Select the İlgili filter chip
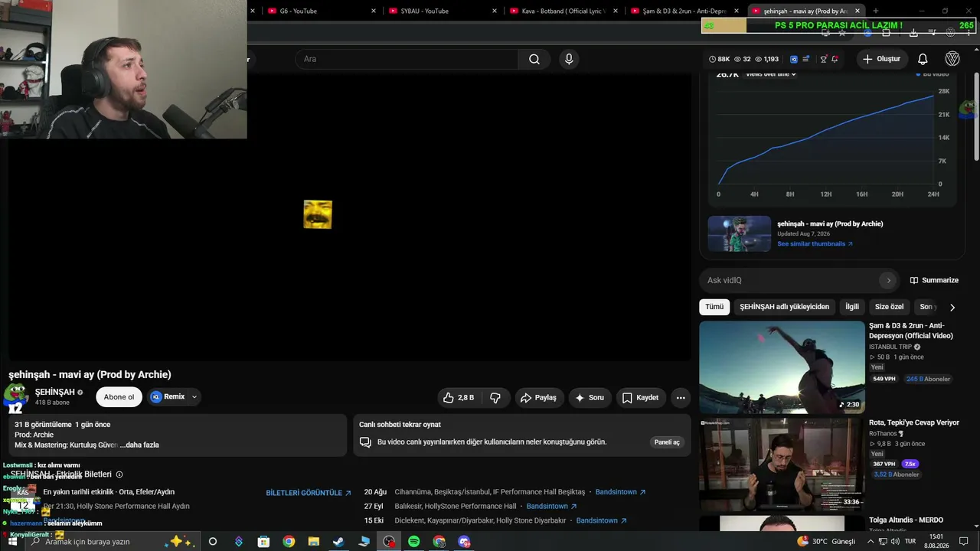Image resolution: width=980 pixels, height=551 pixels. coord(852,307)
